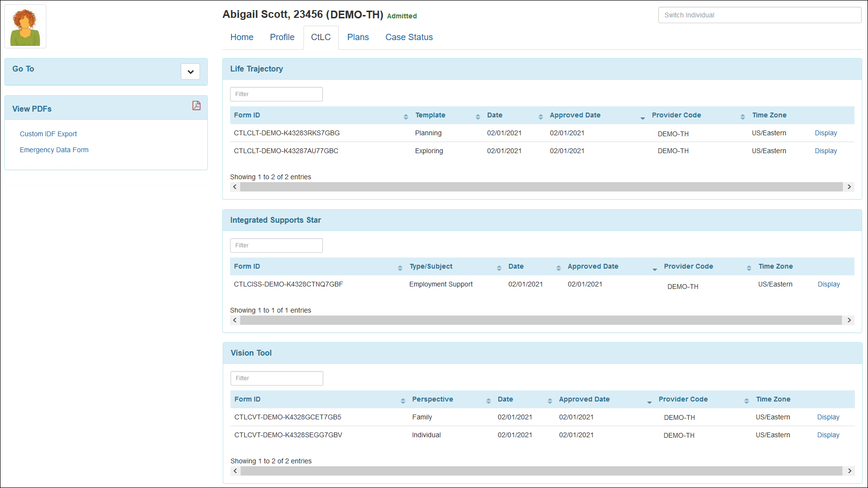
Task: Switch to the Profile tab
Action: (x=282, y=37)
